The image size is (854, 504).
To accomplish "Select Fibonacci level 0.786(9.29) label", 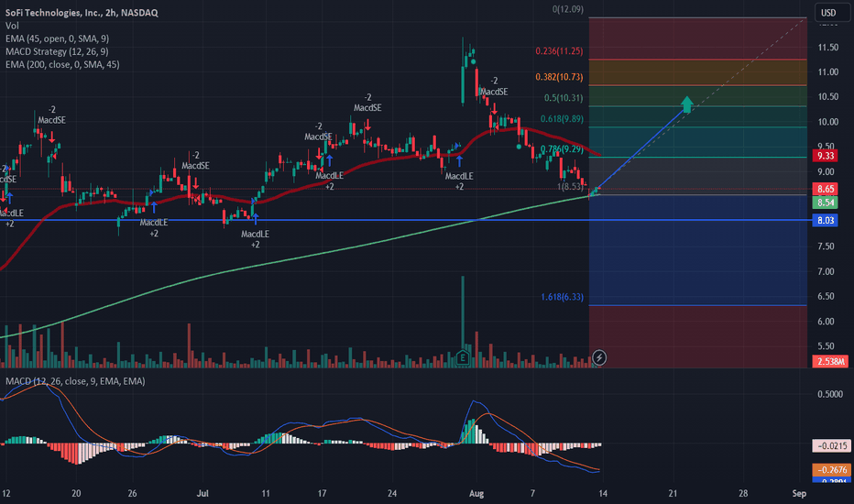I will tap(562, 148).
